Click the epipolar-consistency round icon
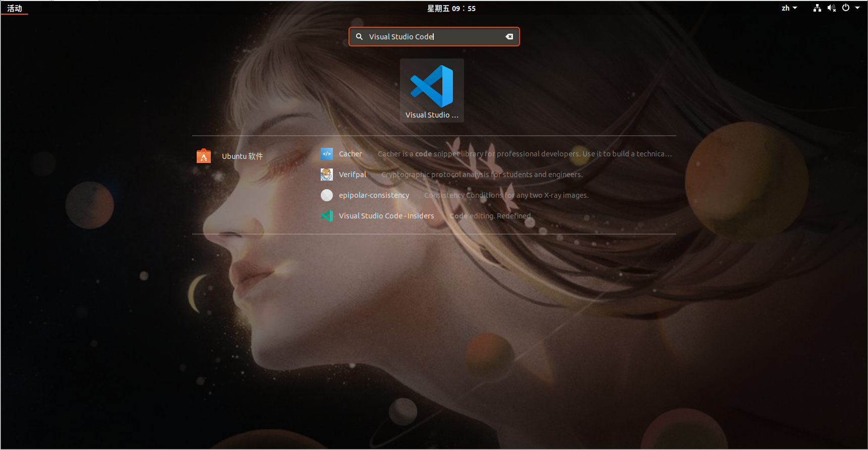The width and height of the screenshot is (868, 450). [327, 195]
